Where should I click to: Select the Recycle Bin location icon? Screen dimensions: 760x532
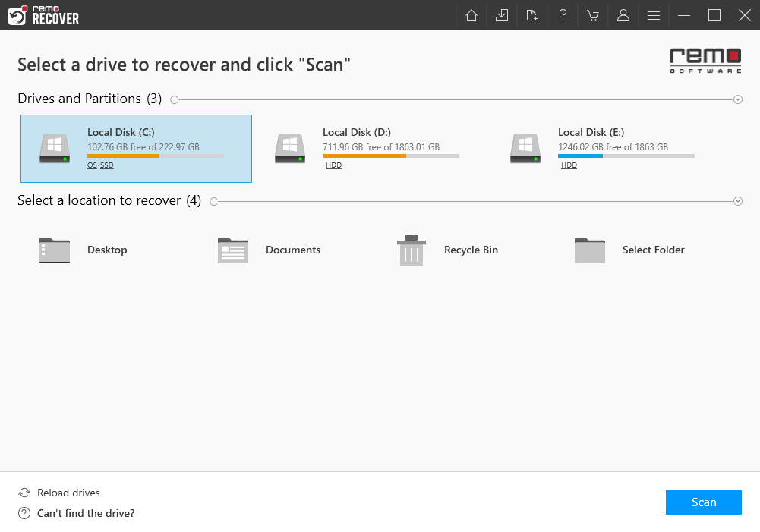(x=411, y=250)
